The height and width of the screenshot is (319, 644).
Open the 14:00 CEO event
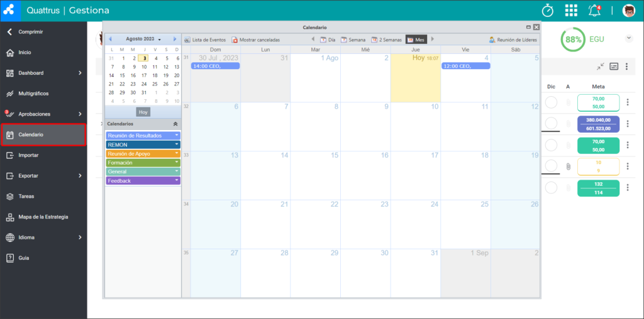tap(215, 66)
